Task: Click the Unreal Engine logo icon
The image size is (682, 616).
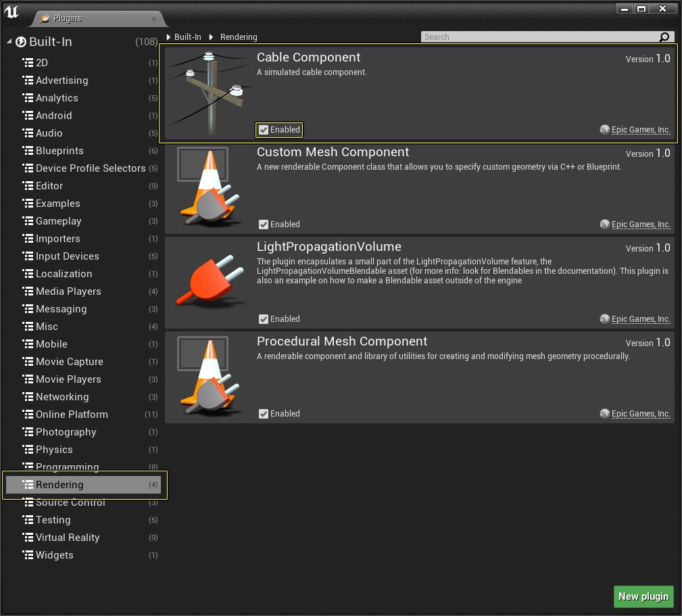Action: click(11, 12)
